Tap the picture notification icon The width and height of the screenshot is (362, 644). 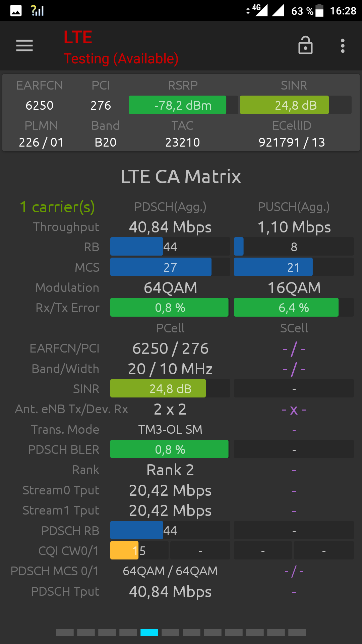point(16,11)
